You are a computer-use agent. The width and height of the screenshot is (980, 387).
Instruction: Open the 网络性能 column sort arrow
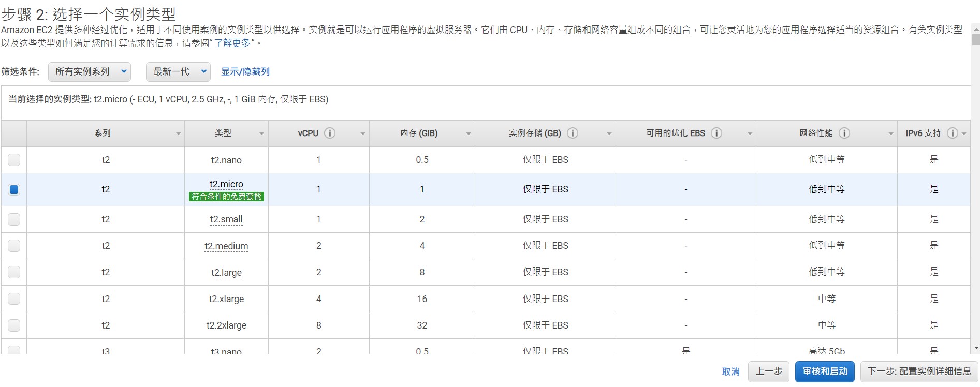pos(891,134)
